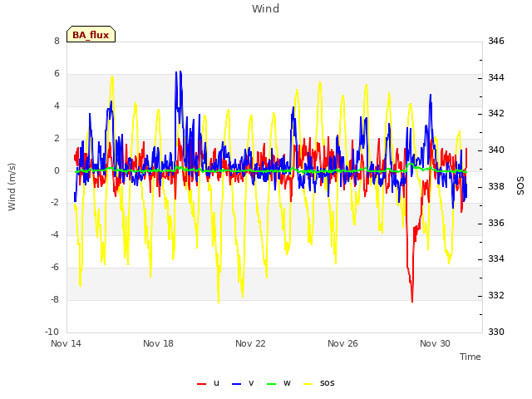The image size is (532, 399).
Task: Click the right axis value "344"
Action: click(496, 77)
